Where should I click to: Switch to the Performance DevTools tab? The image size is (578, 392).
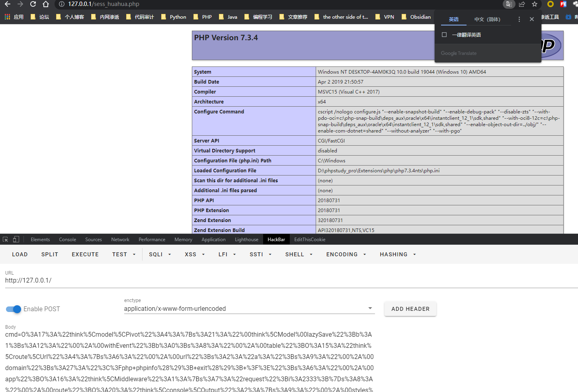point(152,240)
